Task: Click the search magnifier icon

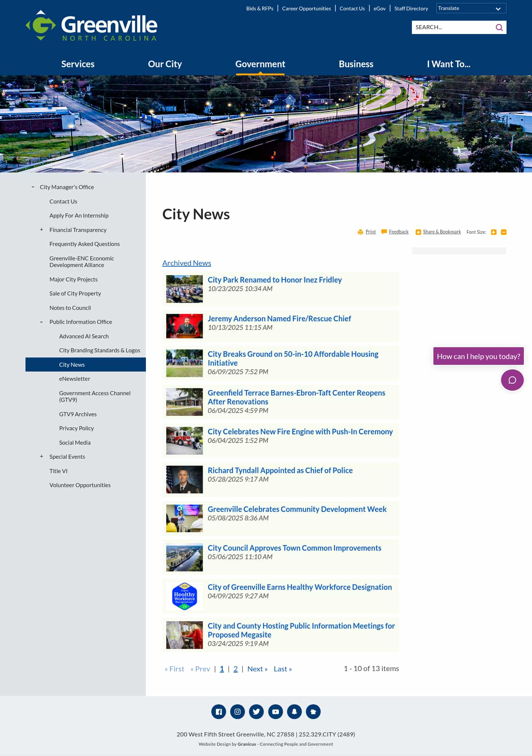Action: [x=499, y=27]
